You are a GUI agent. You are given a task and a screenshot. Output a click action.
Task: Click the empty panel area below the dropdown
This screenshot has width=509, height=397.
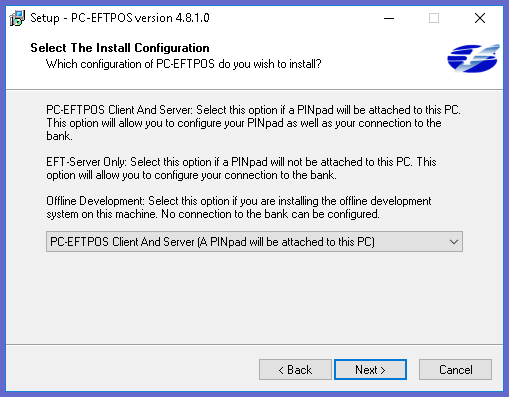(254, 297)
